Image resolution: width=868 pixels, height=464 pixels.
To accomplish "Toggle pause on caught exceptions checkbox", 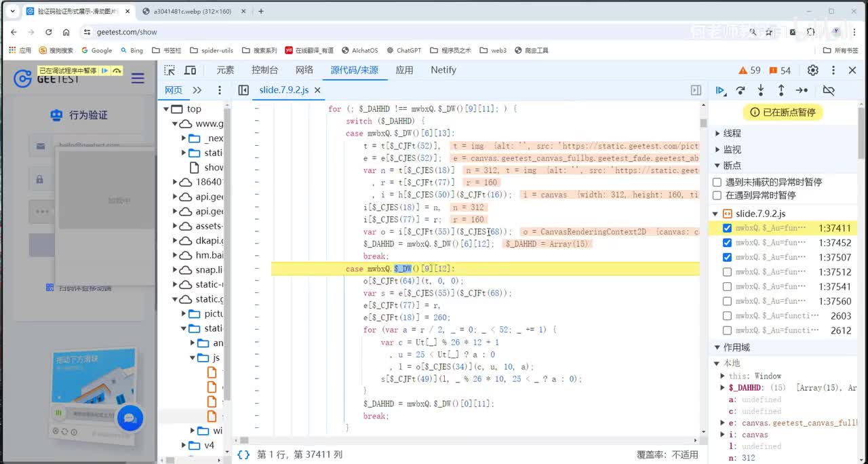I will pos(717,195).
